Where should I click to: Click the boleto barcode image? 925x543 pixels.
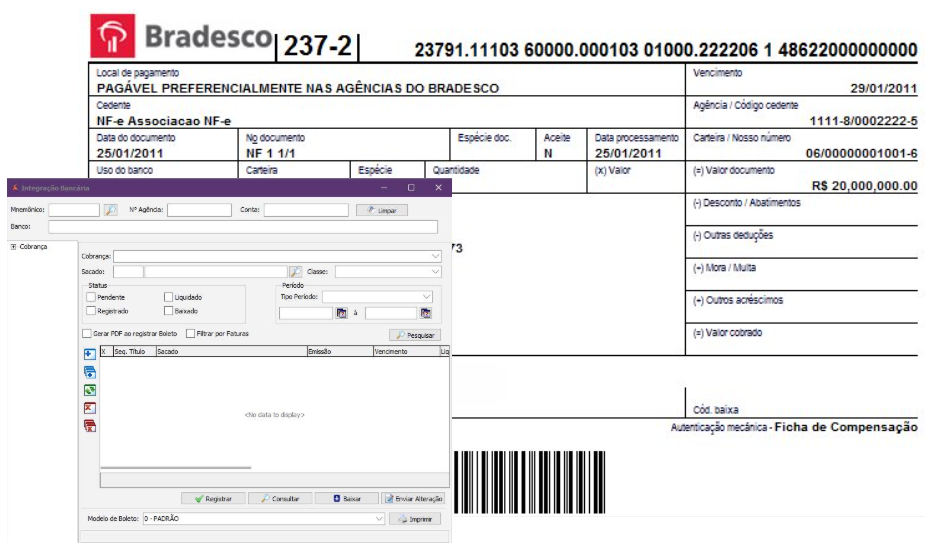(x=530, y=482)
